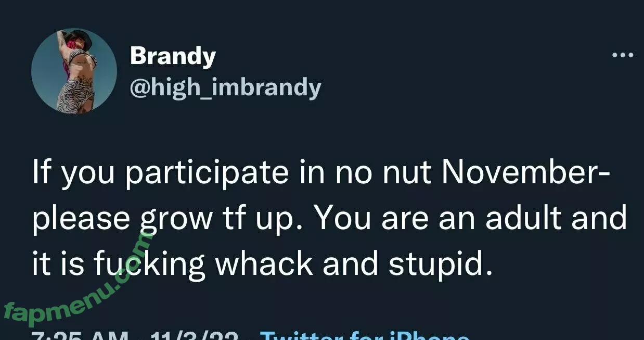
Task: Click the word nut in the tweet
Action: [407, 173]
